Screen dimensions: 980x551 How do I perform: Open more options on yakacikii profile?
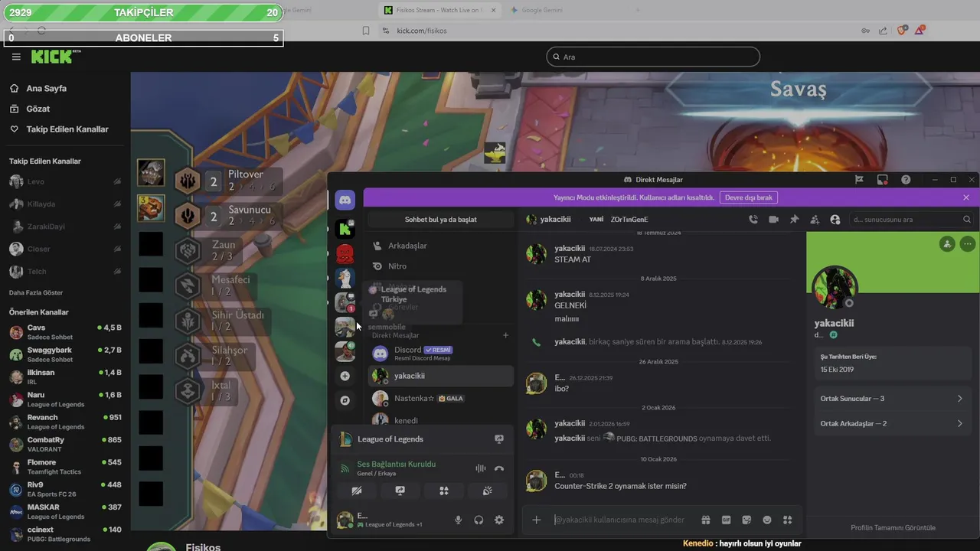coord(968,244)
